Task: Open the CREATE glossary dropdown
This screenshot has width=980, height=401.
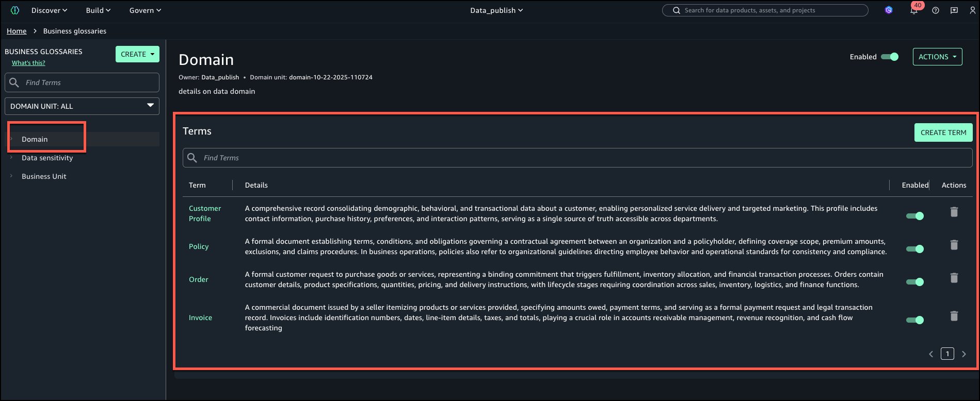Action: click(x=137, y=54)
